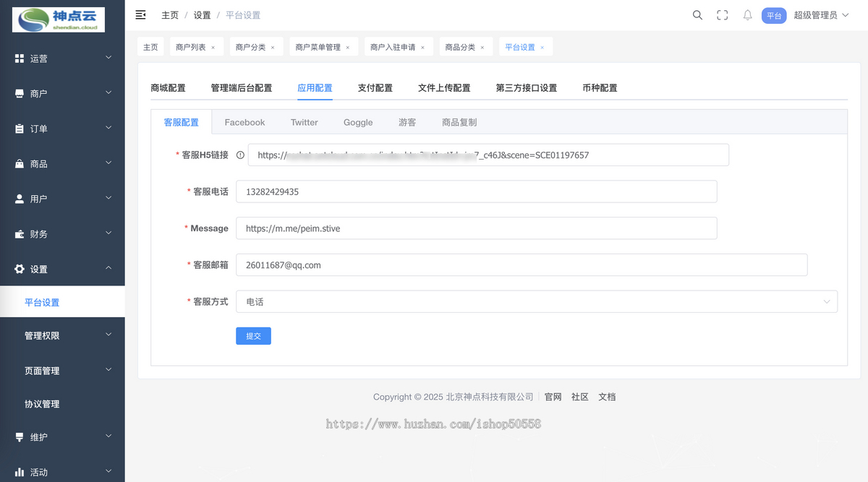Select the 客服配置 sub-tab
This screenshot has height=482, width=868.
click(181, 122)
